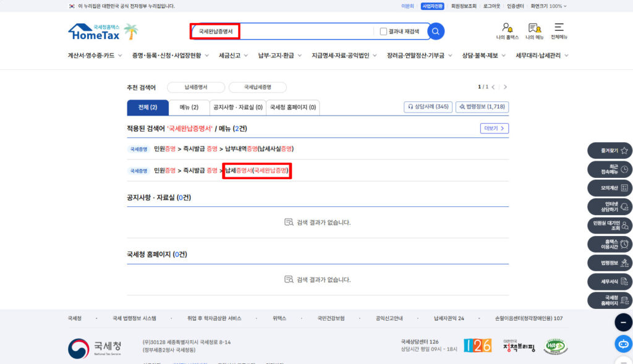Click footer link 국세 법령정보 시스템

(x=134, y=318)
